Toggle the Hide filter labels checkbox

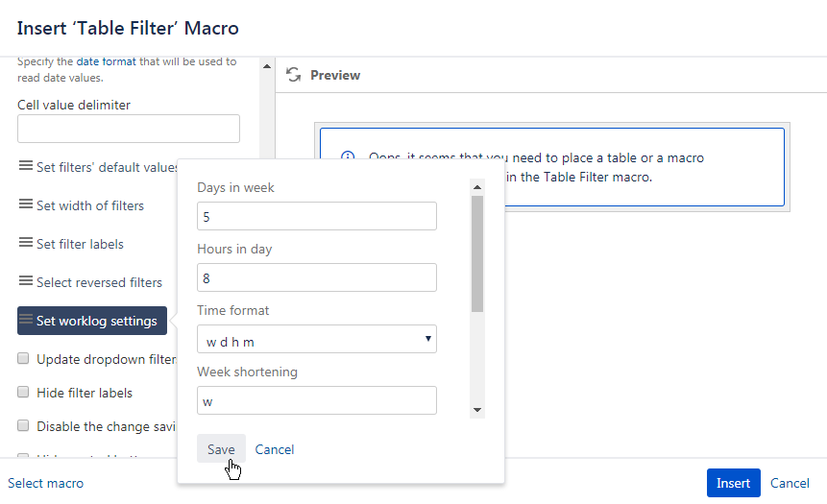point(23,393)
